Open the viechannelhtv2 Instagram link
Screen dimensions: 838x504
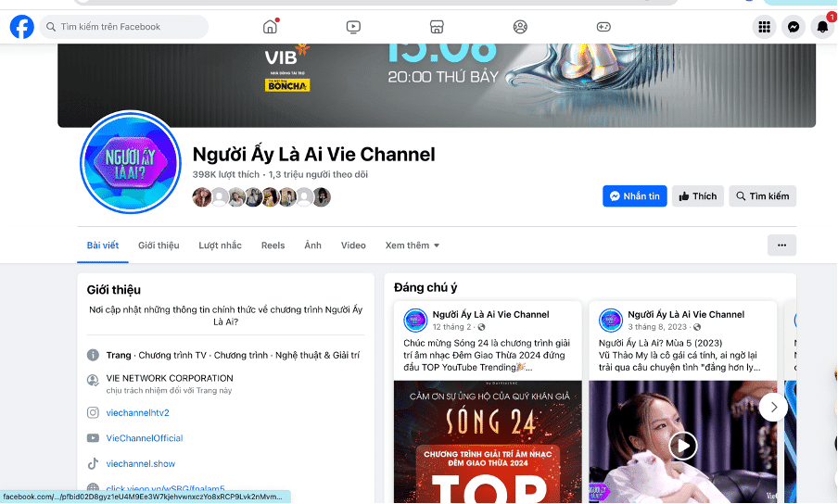(x=138, y=412)
